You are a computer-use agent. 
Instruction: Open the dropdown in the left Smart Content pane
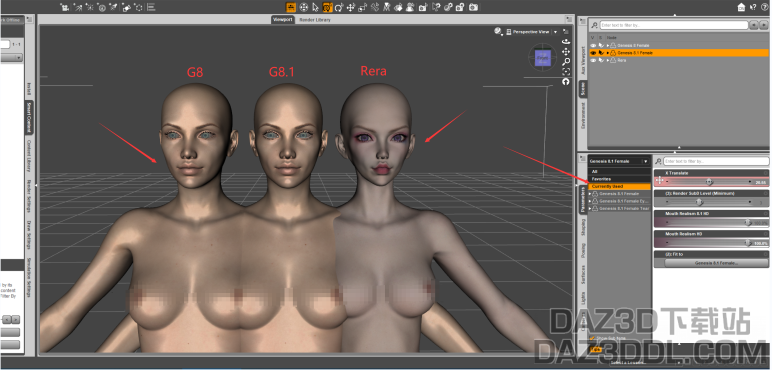point(11,58)
